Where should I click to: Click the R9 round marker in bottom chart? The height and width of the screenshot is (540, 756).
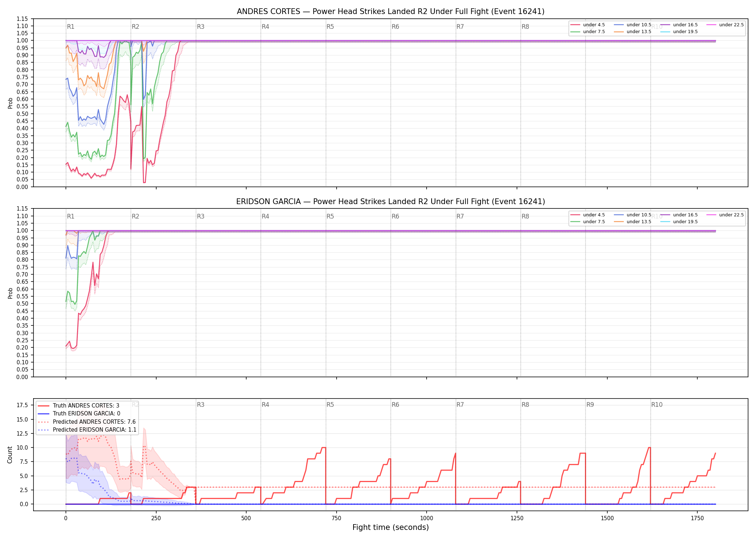tap(590, 405)
